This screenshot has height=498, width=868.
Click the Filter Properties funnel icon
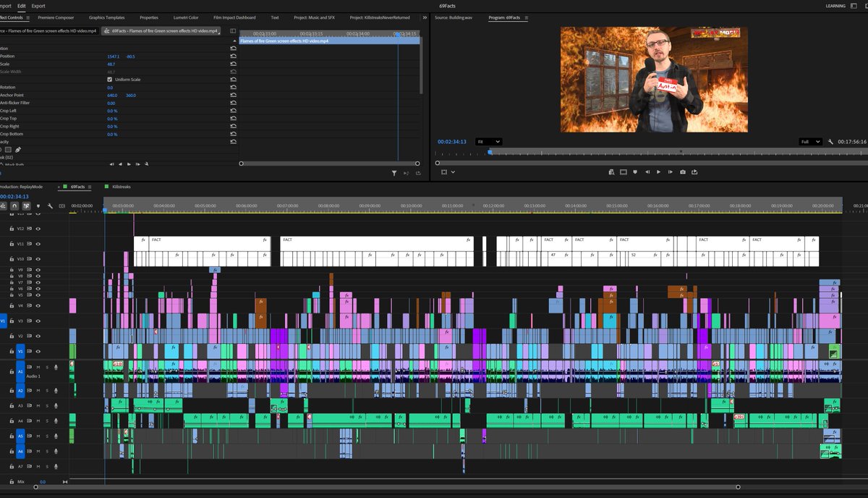[x=394, y=173]
